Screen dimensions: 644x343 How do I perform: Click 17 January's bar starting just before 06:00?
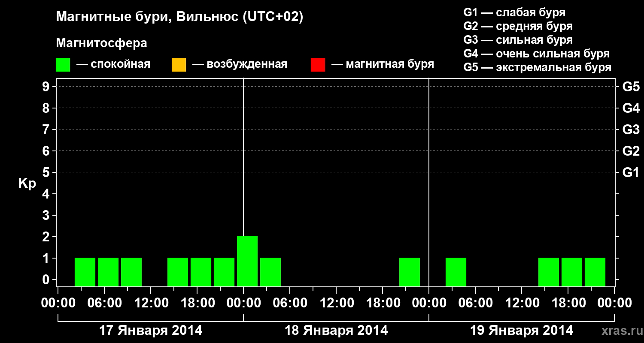coord(108,272)
